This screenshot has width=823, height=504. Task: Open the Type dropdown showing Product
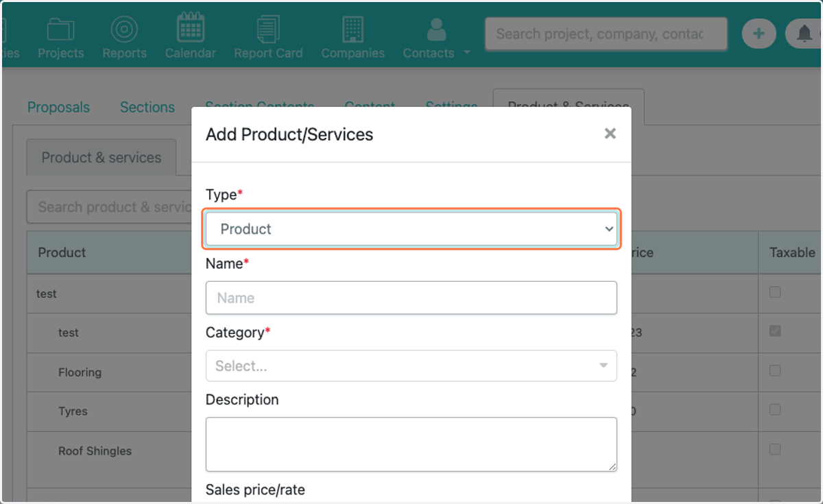tap(411, 229)
